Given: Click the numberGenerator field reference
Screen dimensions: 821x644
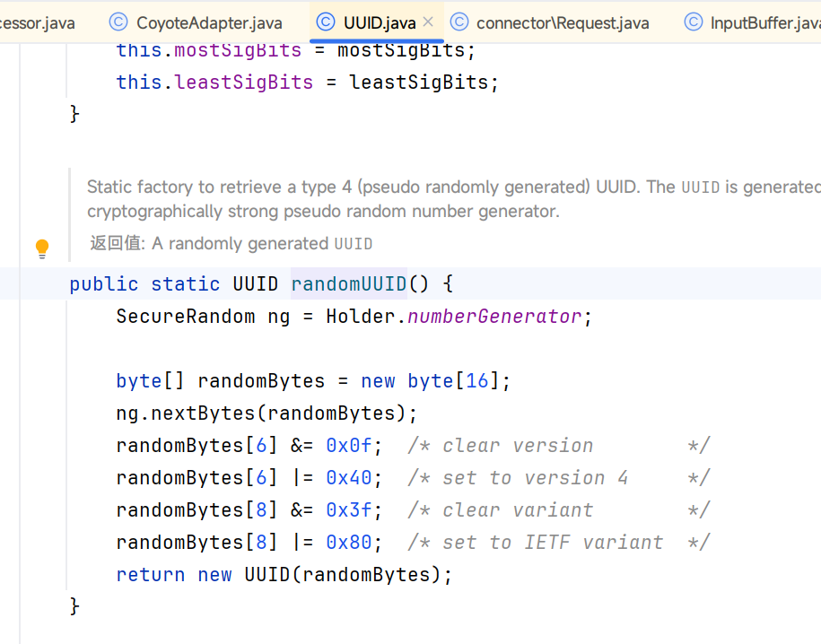Looking at the screenshot, I should tap(494, 317).
